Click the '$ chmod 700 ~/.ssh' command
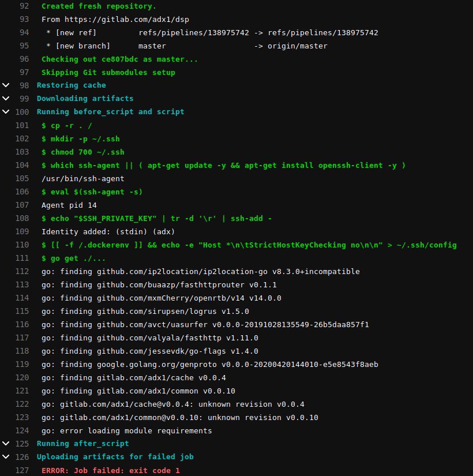 (x=83, y=152)
